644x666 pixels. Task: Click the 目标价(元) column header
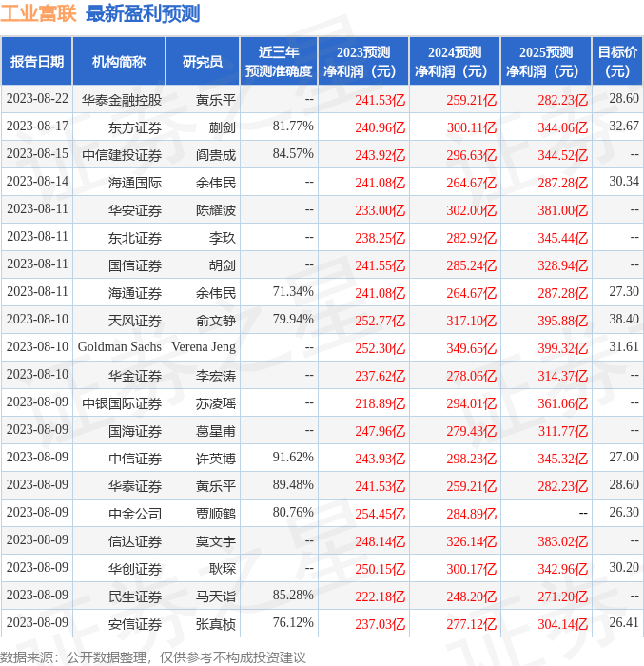[617, 62]
